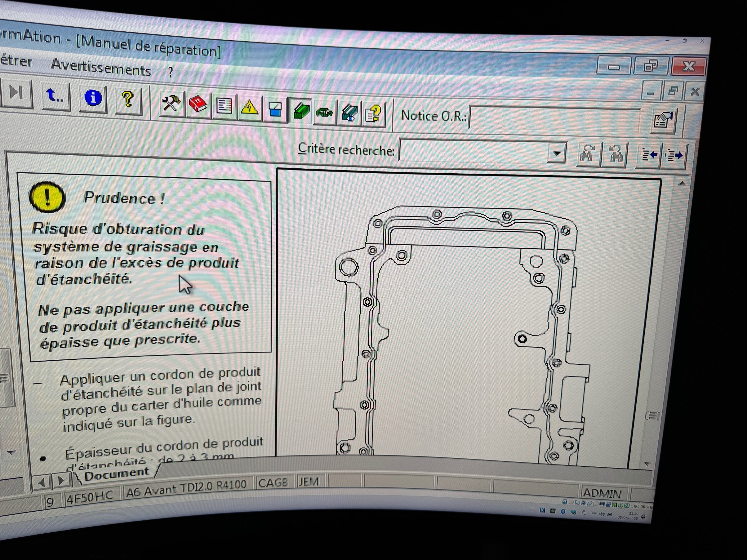The height and width of the screenshot is (560, 747).
Task: Click the scroll down arrow of figure pane
Action: (x=648, y=464)
